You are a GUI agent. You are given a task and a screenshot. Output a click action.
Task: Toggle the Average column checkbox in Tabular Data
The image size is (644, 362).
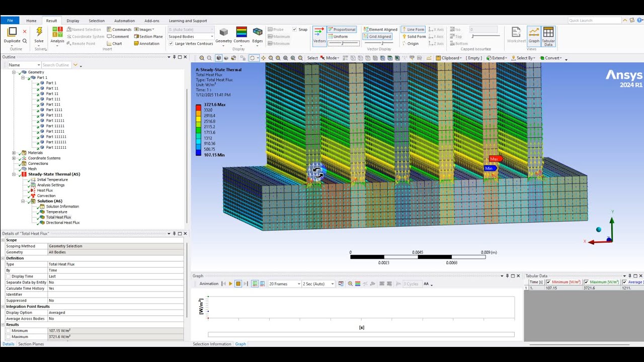pyautogui.click(x=625, y=282)
